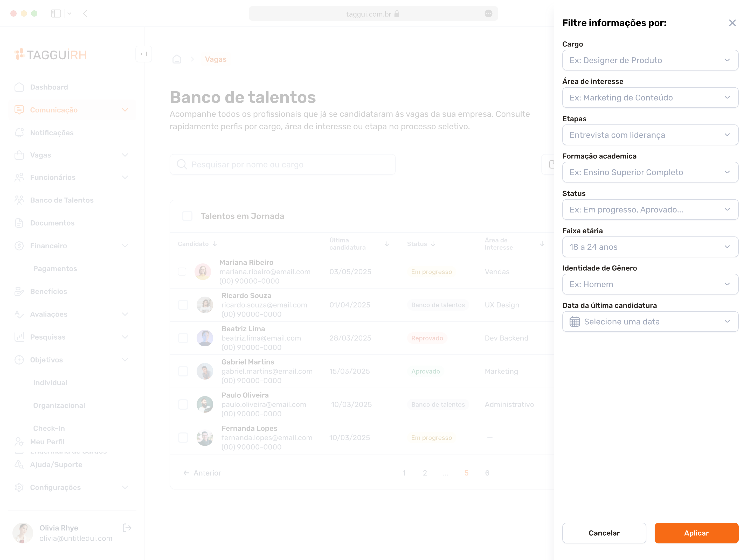747x560 pixels.
Task: Open the Documentos menu item
Action: [72, 223]
